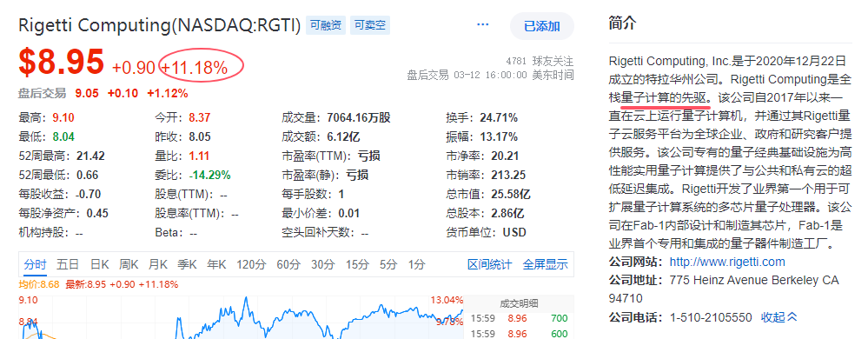Select the 分时 chart tab
868x339 pixels.
36,264
